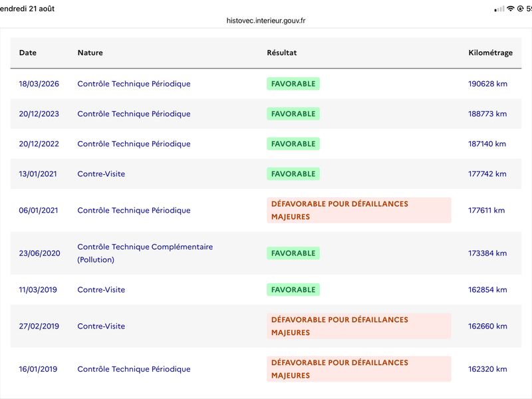This screenshot has height=399, width=532.
Task: Tap the histovec.interieur.gouv.fr address bar
Action: pyautogui.click(x=266, y=21)
